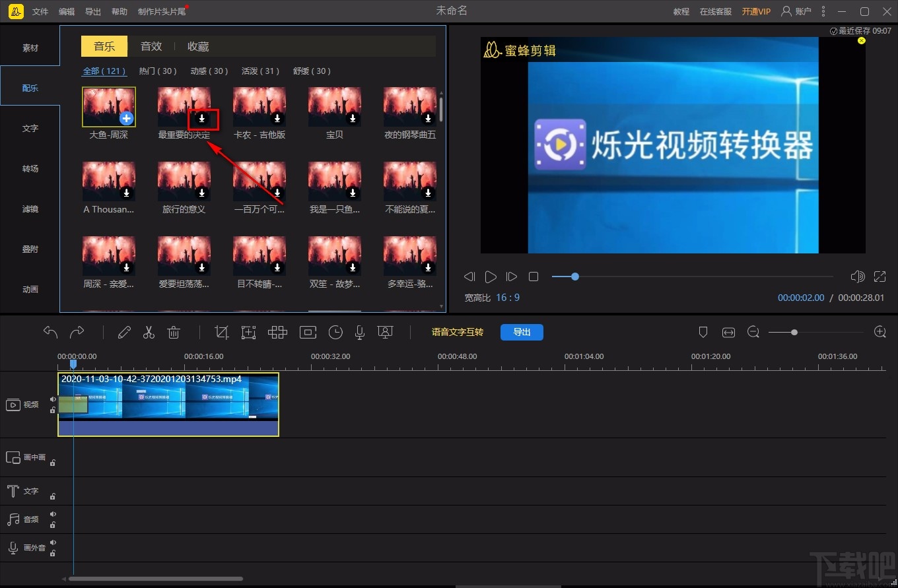Image resolution: width=898 pixels, height=588 pixels.
Task: Split the clip with the scissors tool
Action: (x=149, y=332)
